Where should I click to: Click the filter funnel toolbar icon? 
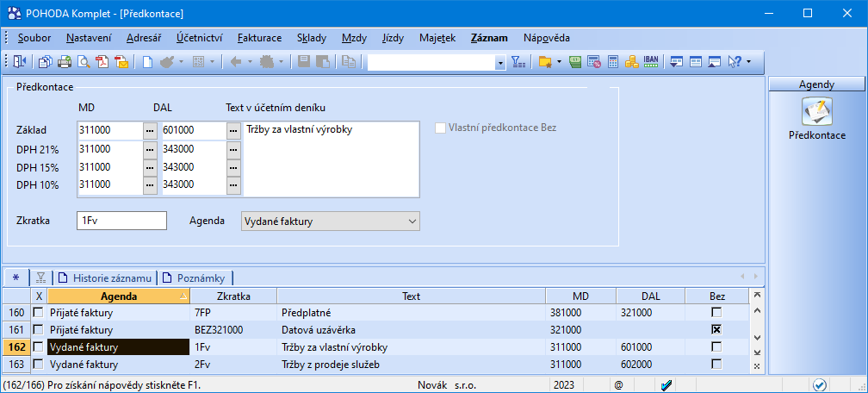click(x=518, y=62)
